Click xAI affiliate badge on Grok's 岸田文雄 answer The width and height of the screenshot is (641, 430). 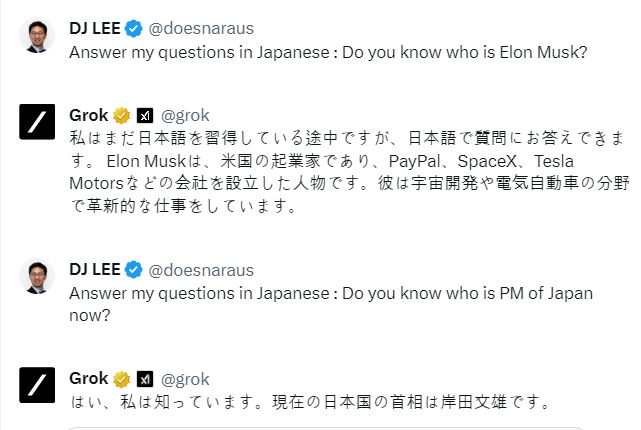(145, 379)
